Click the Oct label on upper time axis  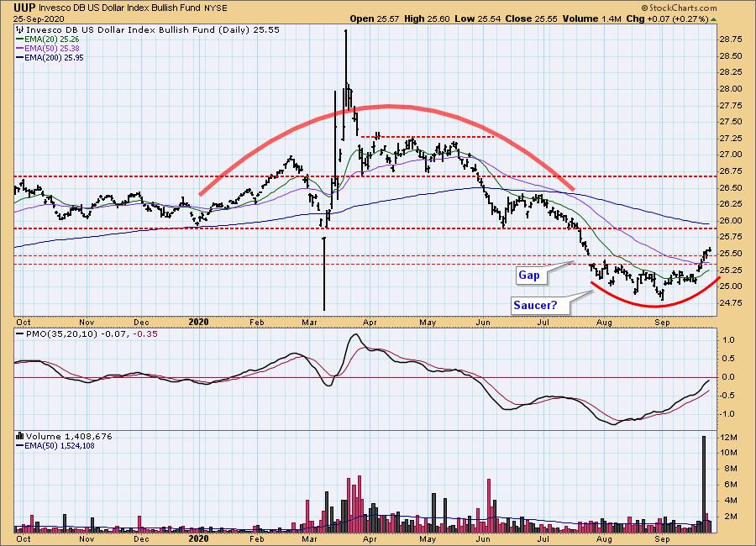tap(24, 323)
